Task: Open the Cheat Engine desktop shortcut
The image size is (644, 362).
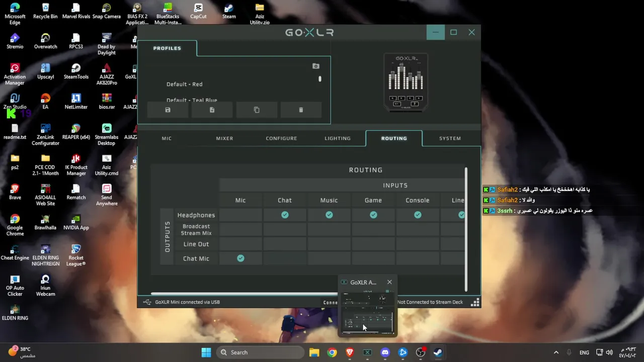Action: coord(15,253)
